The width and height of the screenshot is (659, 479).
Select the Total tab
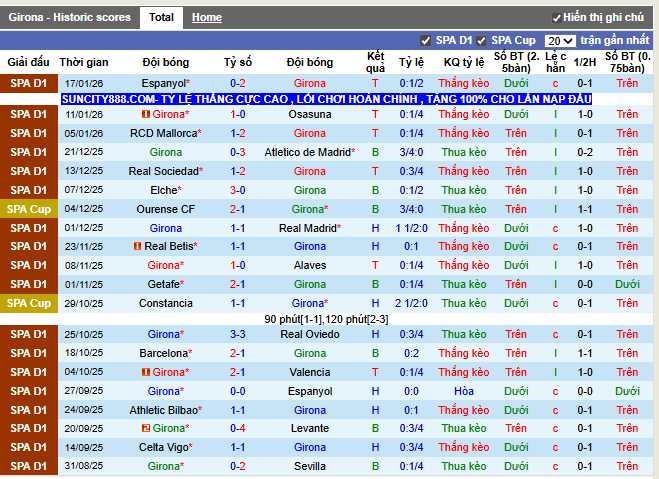tap(160, 18)
